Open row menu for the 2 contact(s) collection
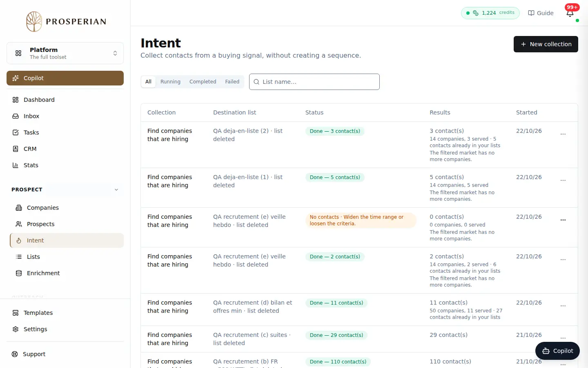The width and height of the screenshot is (588, 368). 563,260
